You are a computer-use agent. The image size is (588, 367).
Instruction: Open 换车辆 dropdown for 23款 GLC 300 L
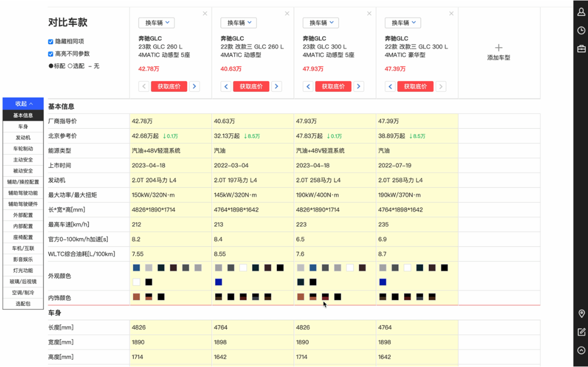coord(320,23)
